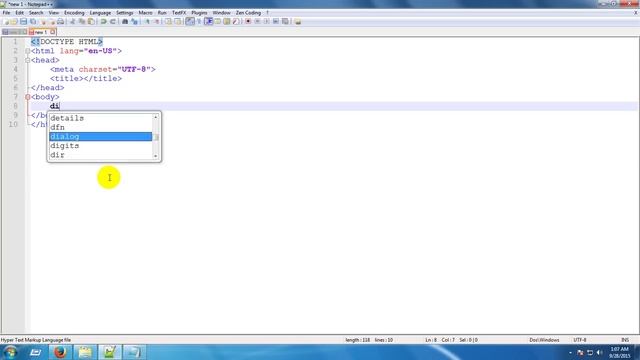
Task: Click the Undo arrow toolbar icon
Action: click(x=104, y=21)
